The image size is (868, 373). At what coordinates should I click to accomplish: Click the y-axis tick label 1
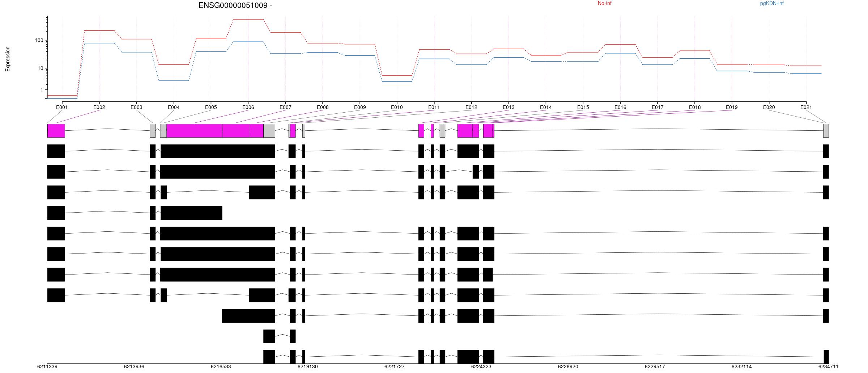(x=42, y=90)
